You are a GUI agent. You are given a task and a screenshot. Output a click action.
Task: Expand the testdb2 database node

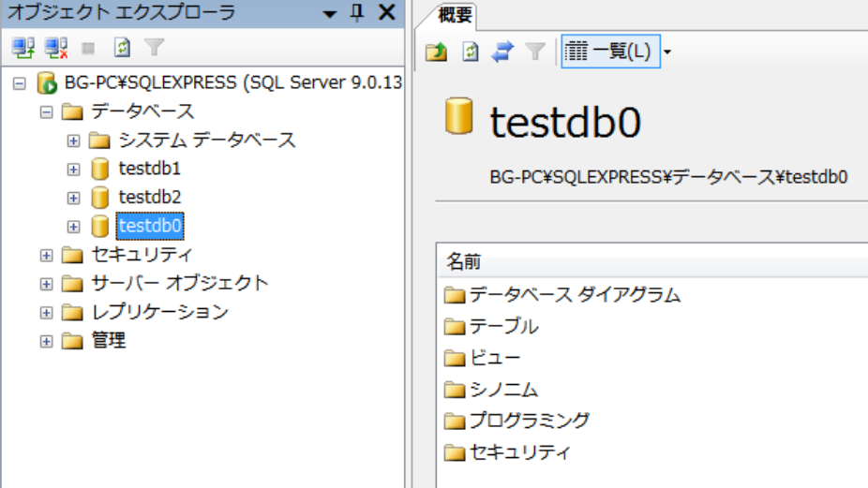tap(73, 198)
